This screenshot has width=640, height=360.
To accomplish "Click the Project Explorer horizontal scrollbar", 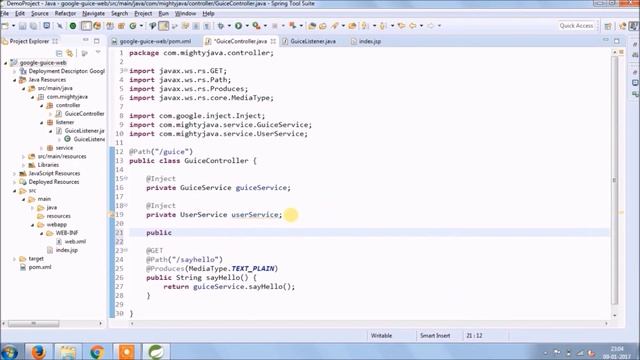I will [33, 324].
